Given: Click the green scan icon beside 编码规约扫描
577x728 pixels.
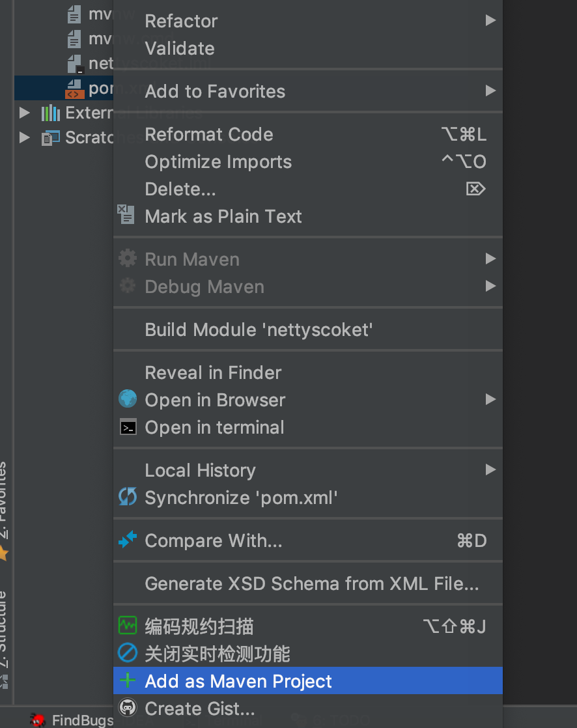Looking at the screenshot, I should click(127, 626).
